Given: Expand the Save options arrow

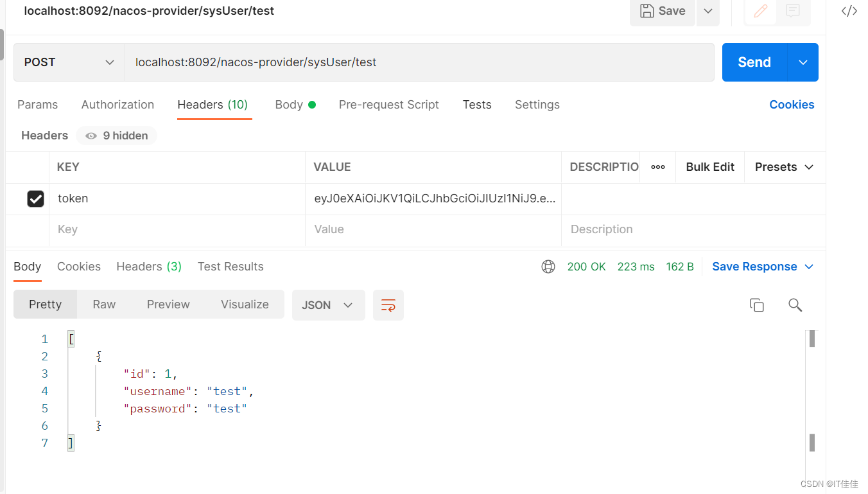Looking at the screenshot, I should 708,11.
